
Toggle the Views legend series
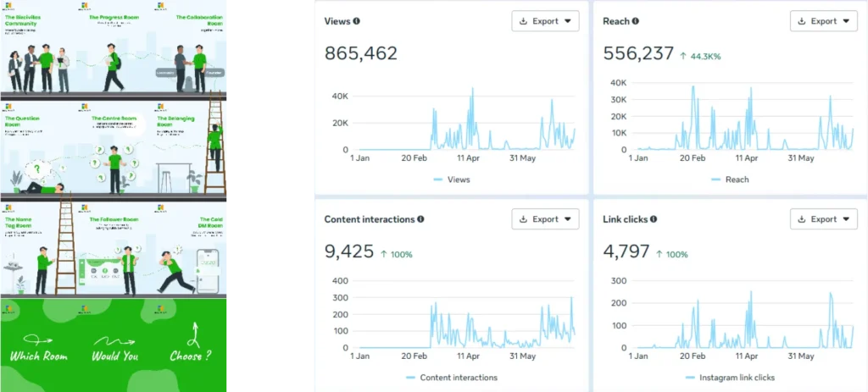pyautogui.click(x=451, y=179)
